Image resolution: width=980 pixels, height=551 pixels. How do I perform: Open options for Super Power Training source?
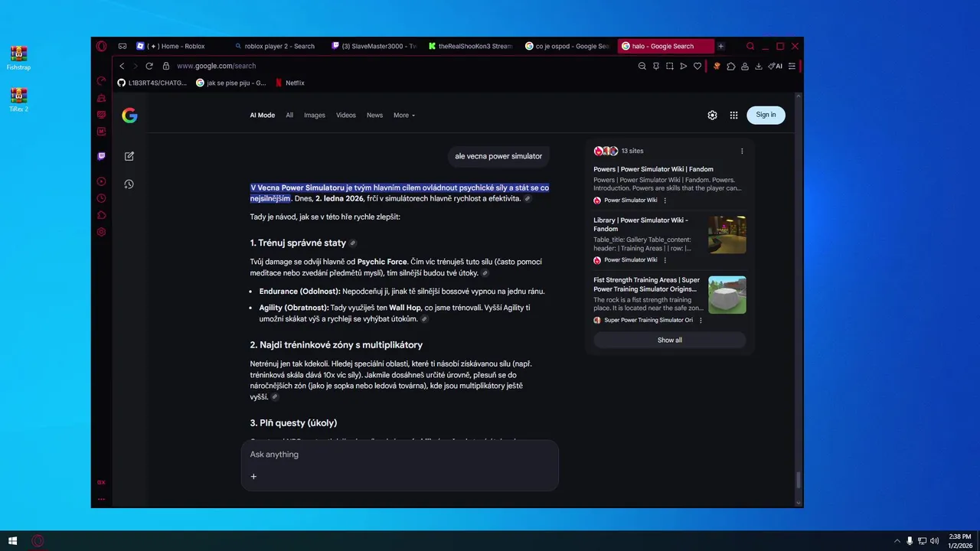point(701,320)
